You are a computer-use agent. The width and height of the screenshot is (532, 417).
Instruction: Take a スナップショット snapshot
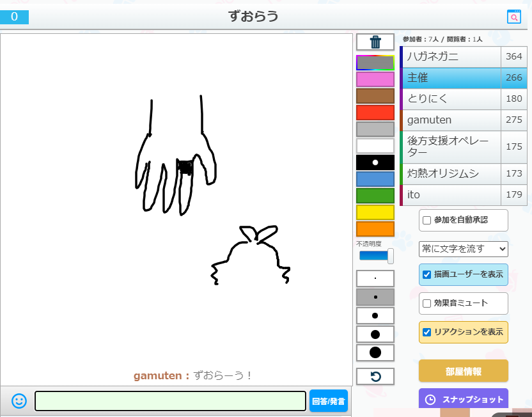click(464, 399)
